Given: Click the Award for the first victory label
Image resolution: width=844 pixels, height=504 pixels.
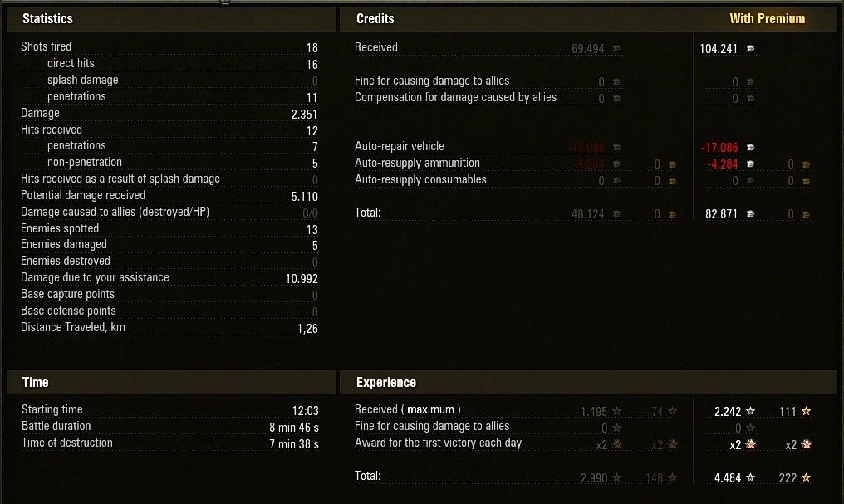Looking at the screenshot, I should [x=438, y=443].
